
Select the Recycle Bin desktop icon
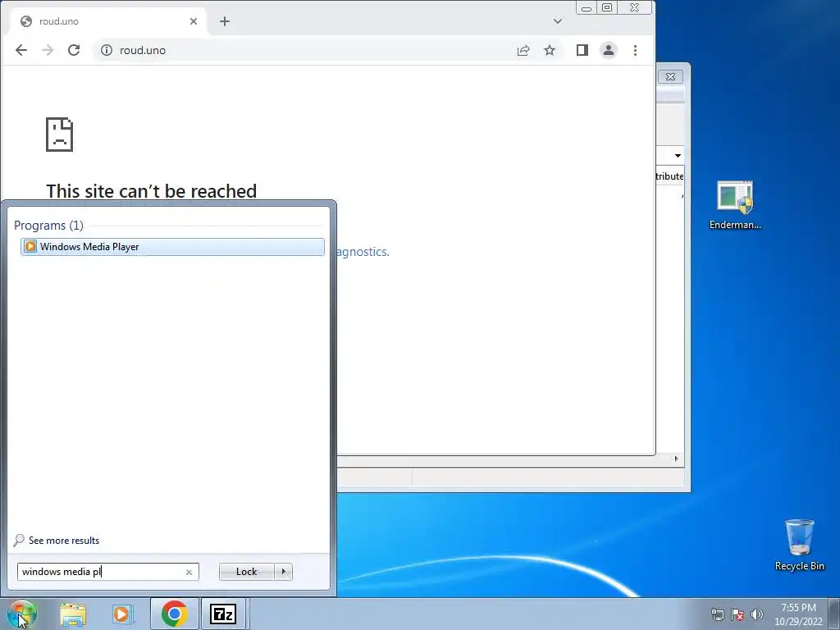799,545
